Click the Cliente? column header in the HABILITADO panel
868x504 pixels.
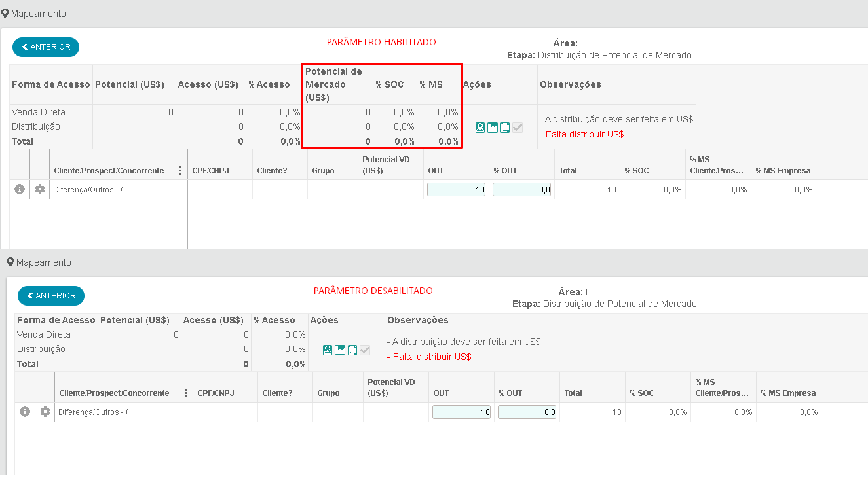point(272,171)
